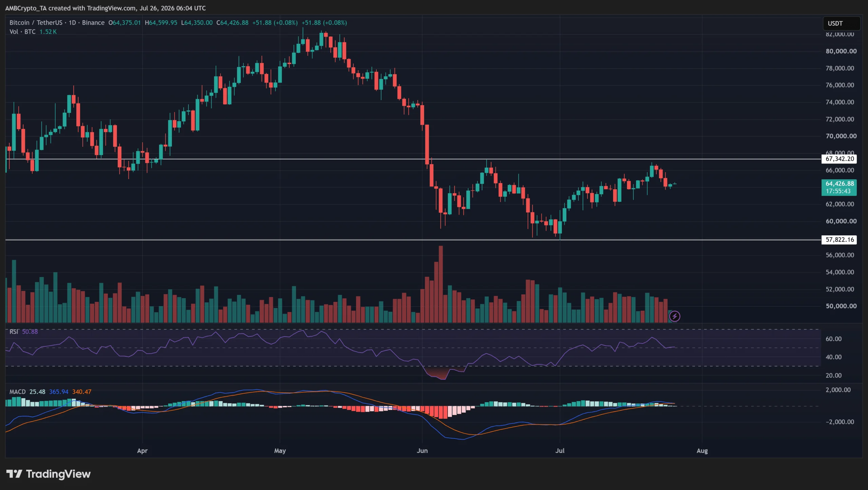Click the Apr label on time axis
The width and height of the screenshot is (868, 490).
142,451
